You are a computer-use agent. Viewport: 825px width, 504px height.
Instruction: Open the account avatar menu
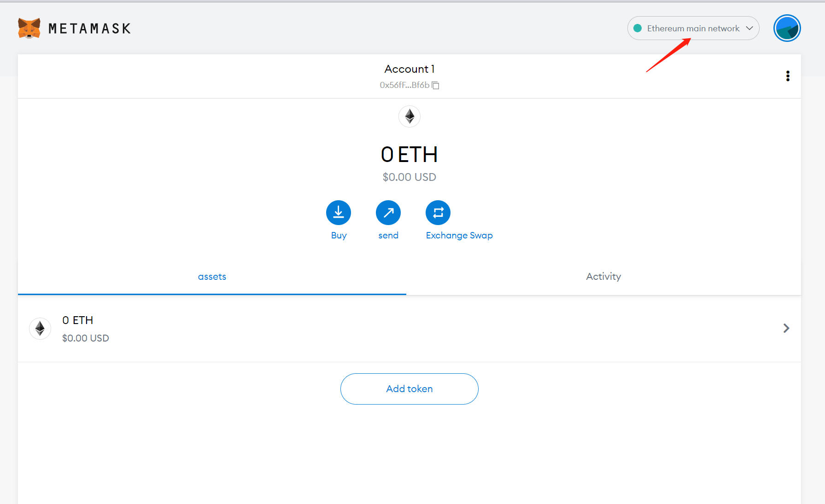point(787,28)
